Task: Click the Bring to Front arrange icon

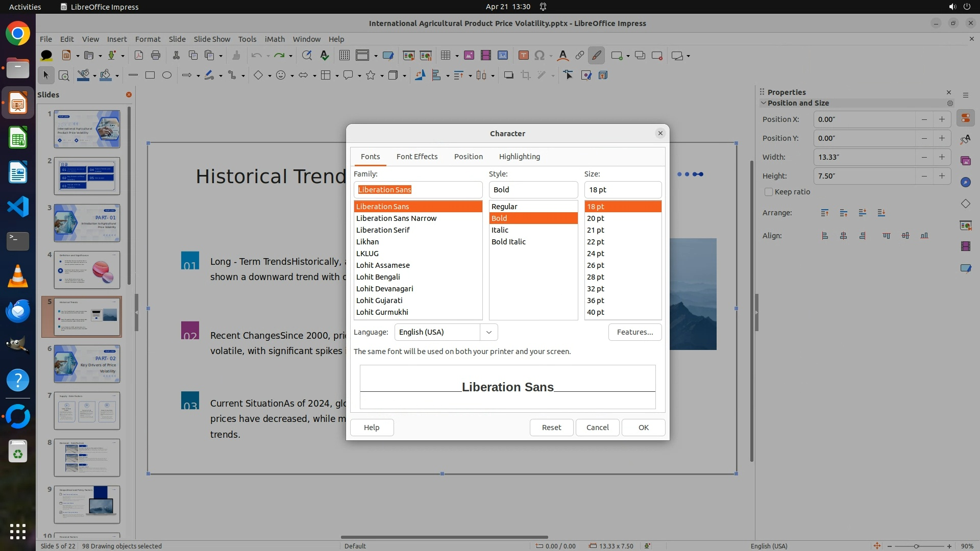Action: tap(825, 213)
